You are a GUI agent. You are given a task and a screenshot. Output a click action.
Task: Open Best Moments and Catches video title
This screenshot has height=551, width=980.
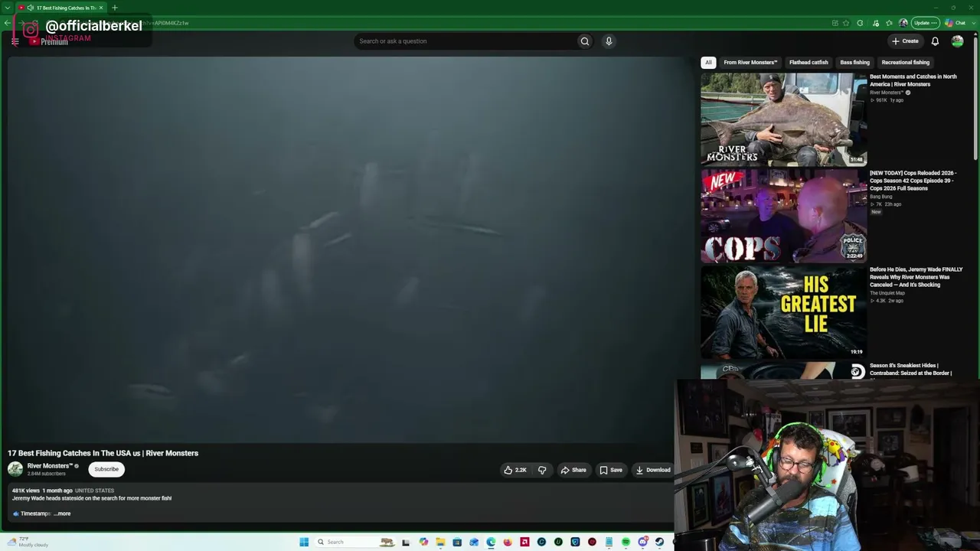[913, 80]
